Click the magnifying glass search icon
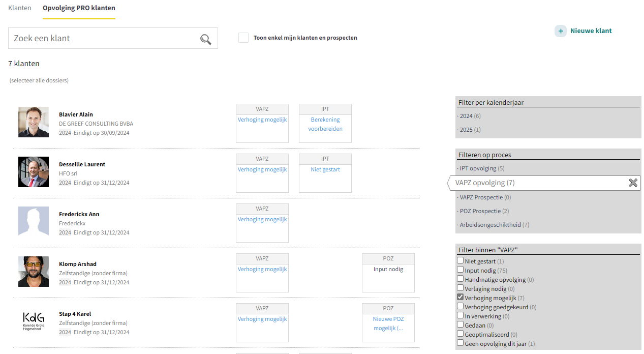 click(x=205, y=39)
